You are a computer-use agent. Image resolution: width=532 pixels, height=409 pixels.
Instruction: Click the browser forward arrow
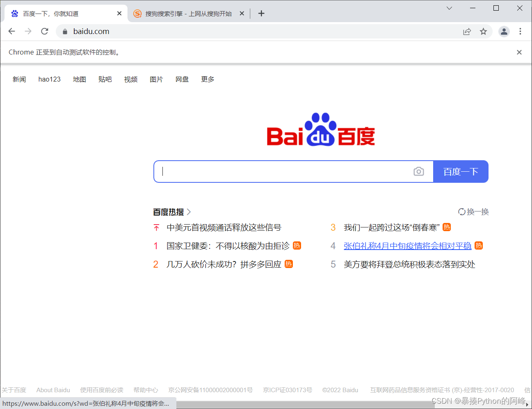28,31
